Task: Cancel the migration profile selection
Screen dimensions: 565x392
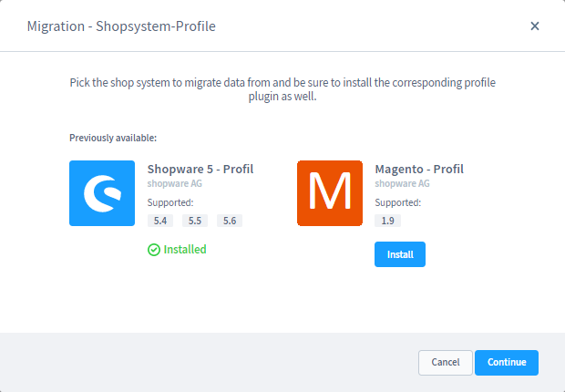Action: tap(445, 363)
